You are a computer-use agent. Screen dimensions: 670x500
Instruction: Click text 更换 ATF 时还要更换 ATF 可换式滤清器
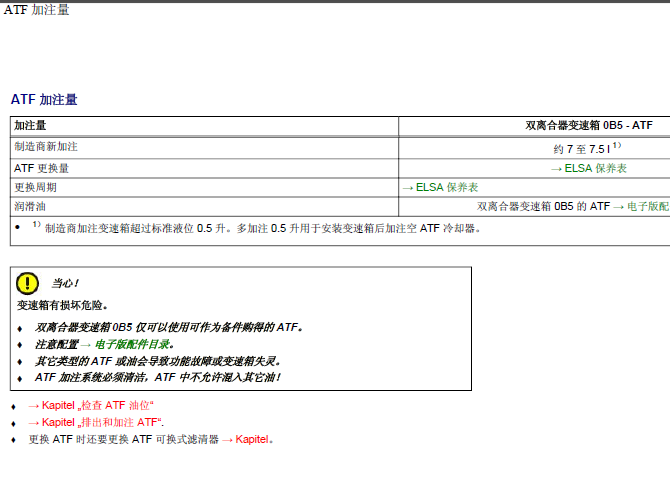tap(123, 439)
